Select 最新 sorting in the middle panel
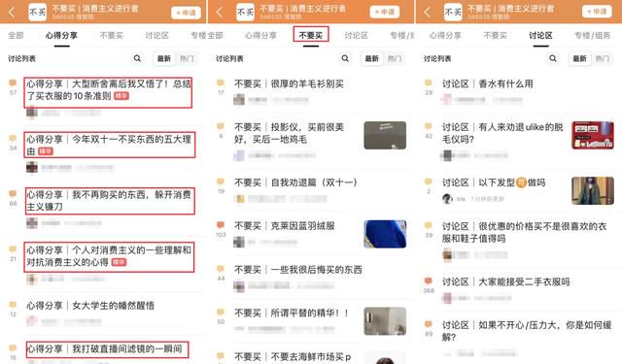 pyautogui.click(x=371, y=58)
